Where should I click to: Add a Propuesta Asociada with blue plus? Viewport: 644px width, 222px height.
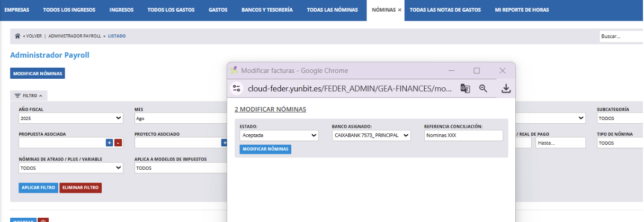109,143
